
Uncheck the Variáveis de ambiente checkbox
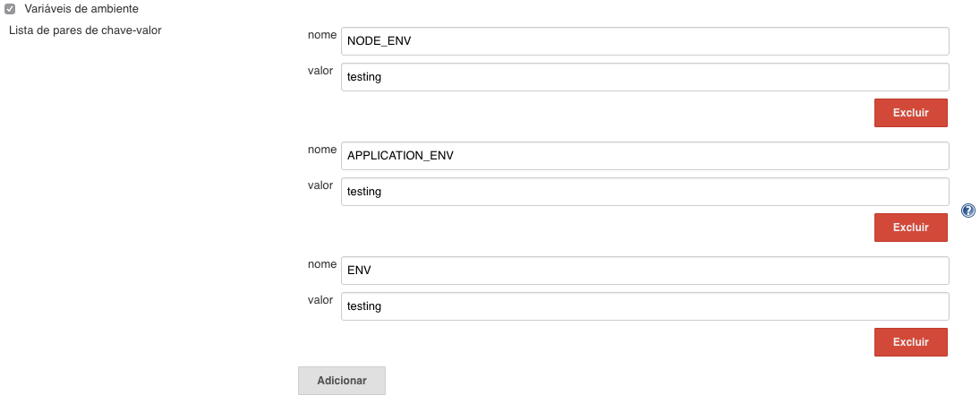coord(10,9)
